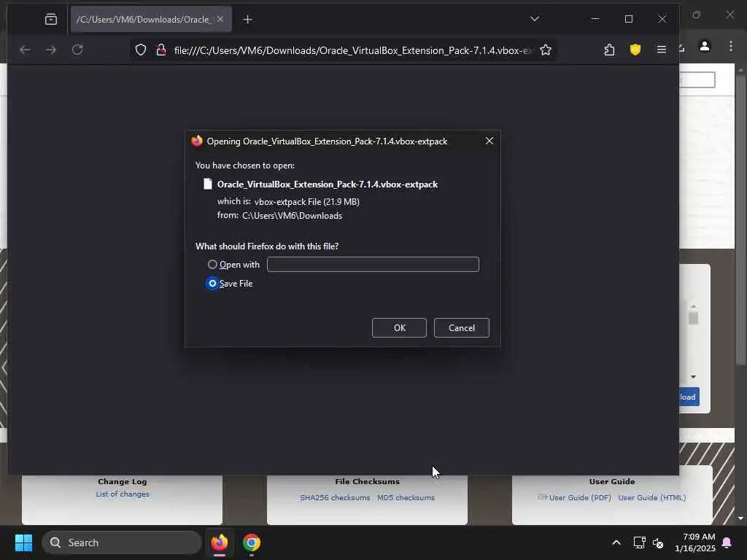The width and height of the screenshot is (747, 560).
Task: Open User Guide (PDF) link
Action: coord(580,497)
